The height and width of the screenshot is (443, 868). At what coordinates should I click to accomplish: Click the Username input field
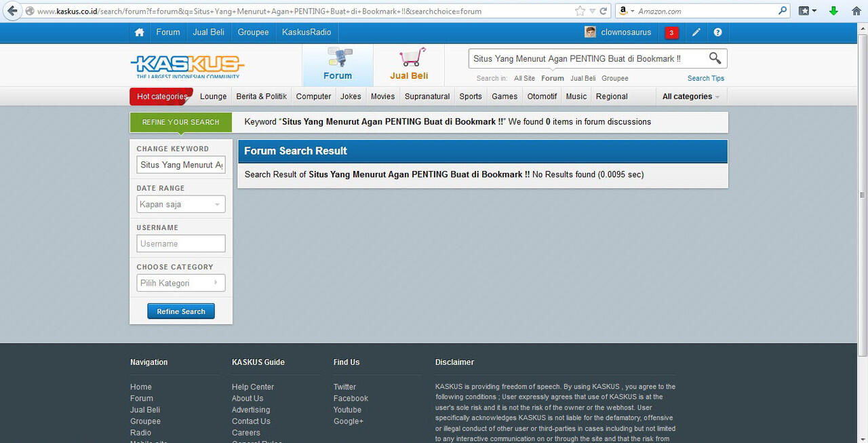click(x=180, y=243)
